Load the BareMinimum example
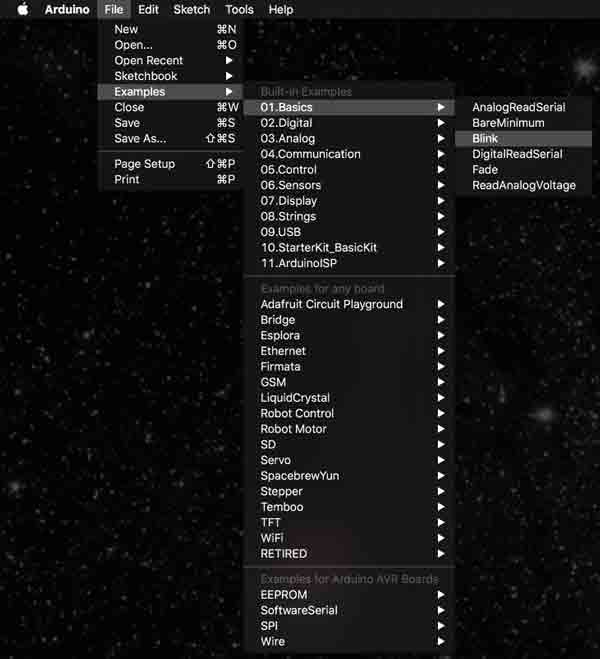Image resolution: width=600 pixels, height=659 pixels. coord(524,123)
